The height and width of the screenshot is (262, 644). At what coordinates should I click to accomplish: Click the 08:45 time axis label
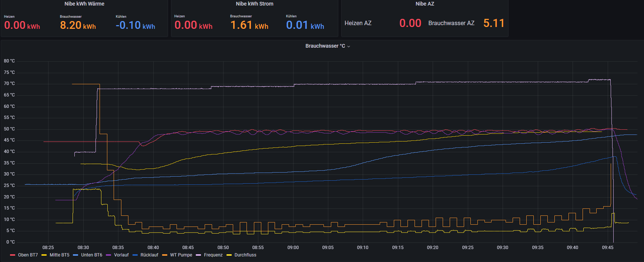(x=188, y=248)
